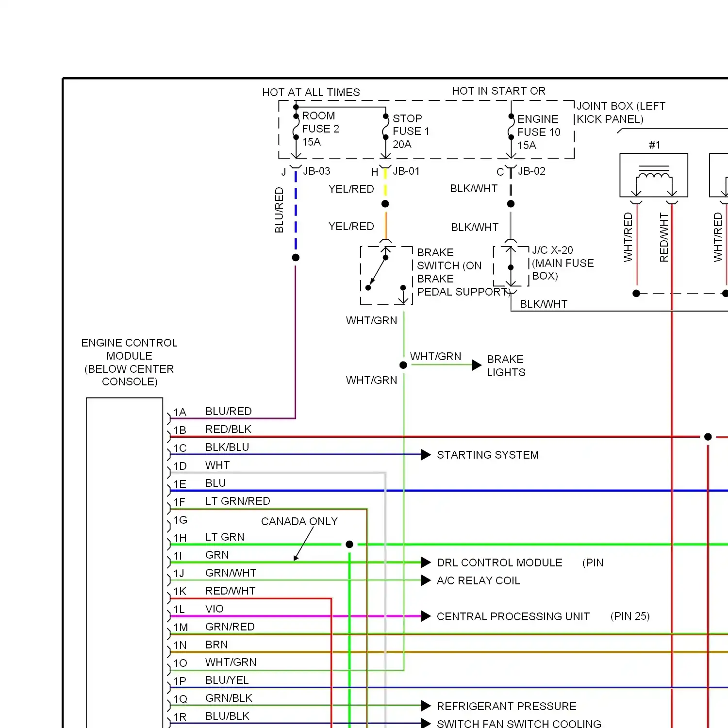The image size is (728, 728).
Task: Click the arrowhead pointing to A/C RELAY COIL
Action: pyautogui.click(x=426, y=580)
